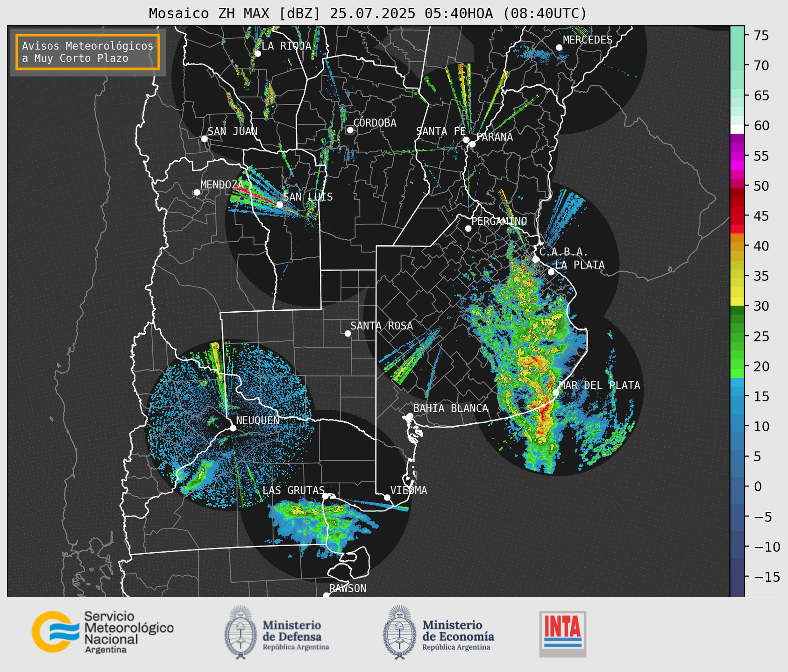Viewport: 788px width, 672px height.
Task: Click the 0 scale label
Action: tap(757, 486)
